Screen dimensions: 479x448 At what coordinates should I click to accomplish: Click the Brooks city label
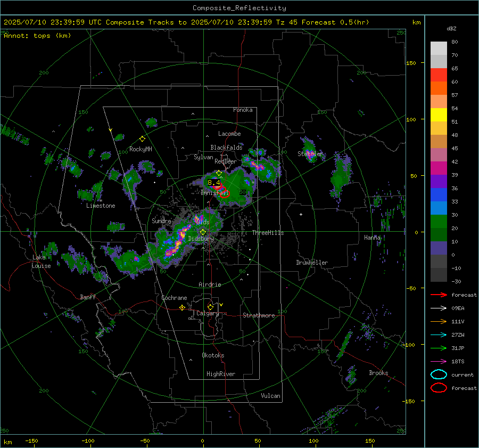378,373
